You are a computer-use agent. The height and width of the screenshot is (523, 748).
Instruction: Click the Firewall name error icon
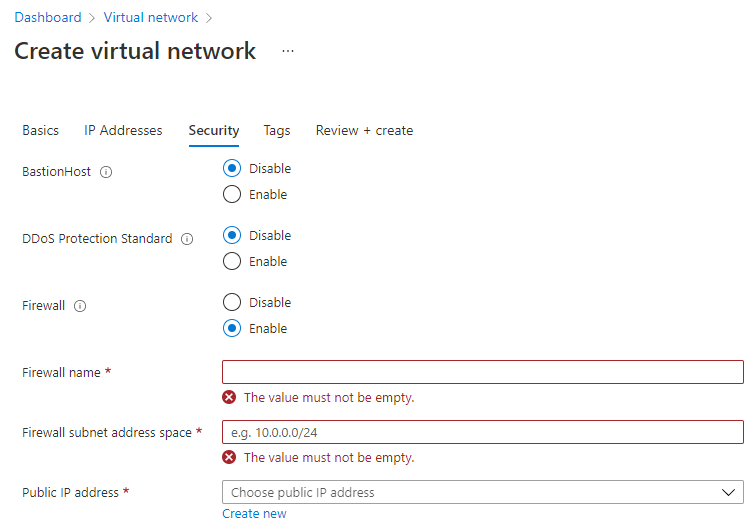[x=229, y=397]
